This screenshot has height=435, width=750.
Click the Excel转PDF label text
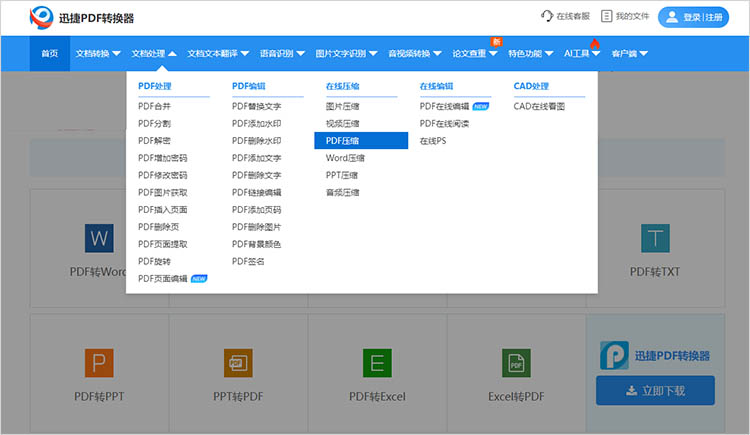tap(516, 397)
